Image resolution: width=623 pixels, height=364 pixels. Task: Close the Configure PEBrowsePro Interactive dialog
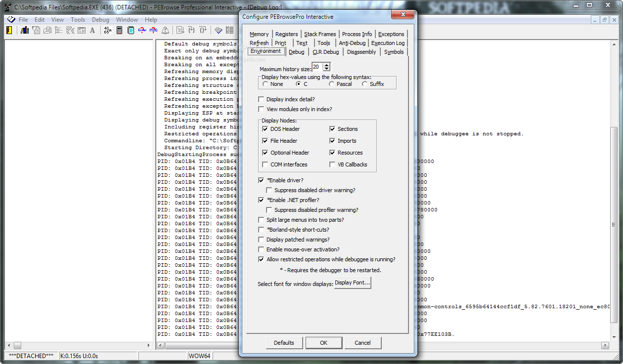pos(402,14)
